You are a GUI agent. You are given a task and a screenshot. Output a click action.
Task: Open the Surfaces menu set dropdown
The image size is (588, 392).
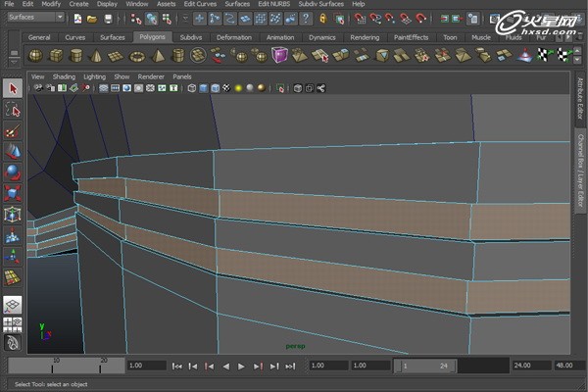pyautogui.click(x=35, y=18)
